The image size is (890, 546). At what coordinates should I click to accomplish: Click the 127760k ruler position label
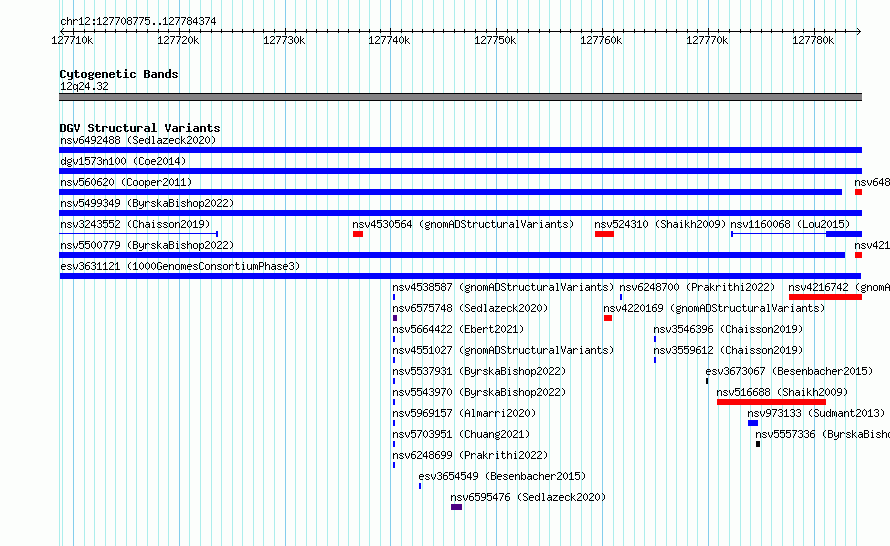[601, 40]
